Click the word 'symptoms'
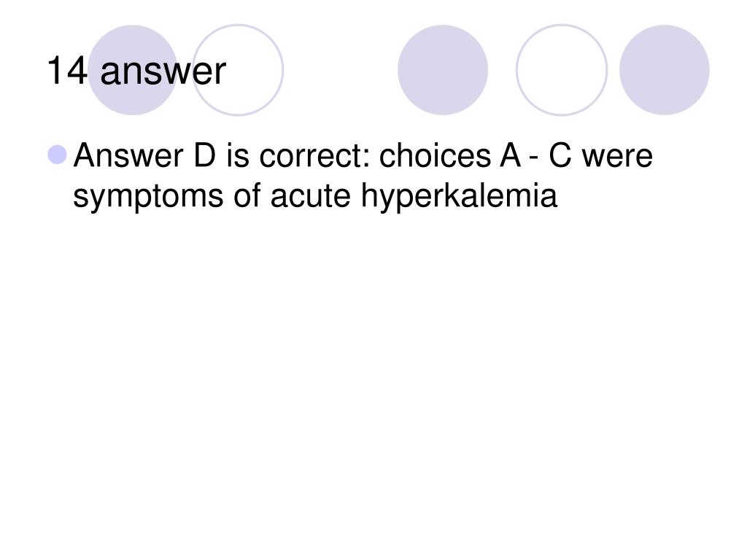This screenshot has width=747, height=560. click(148, 198)
